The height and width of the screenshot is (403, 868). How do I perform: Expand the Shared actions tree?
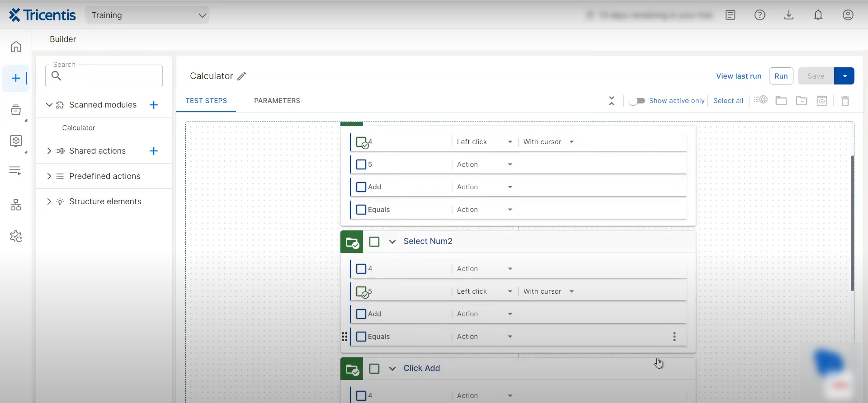click(x=49, y=151)
